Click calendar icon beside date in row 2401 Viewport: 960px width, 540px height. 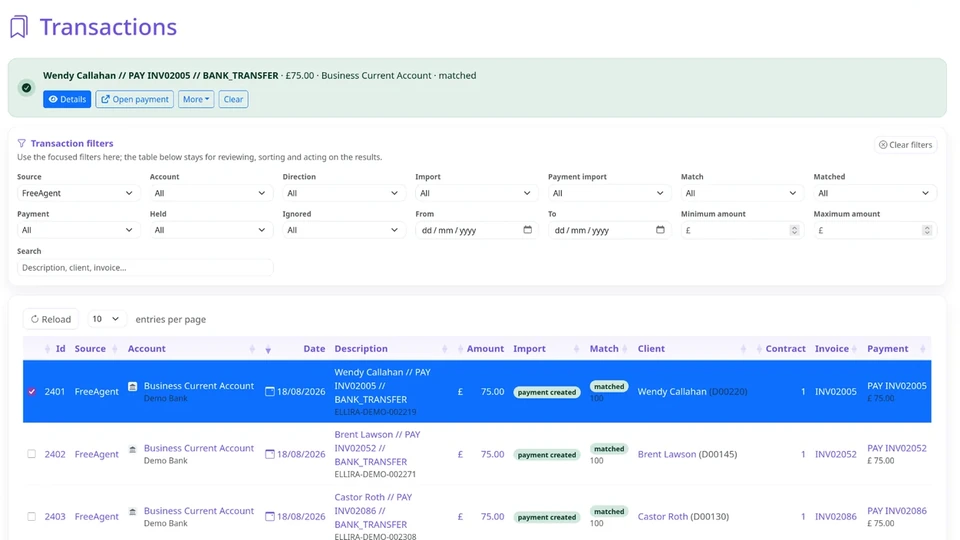click(269, 391)
